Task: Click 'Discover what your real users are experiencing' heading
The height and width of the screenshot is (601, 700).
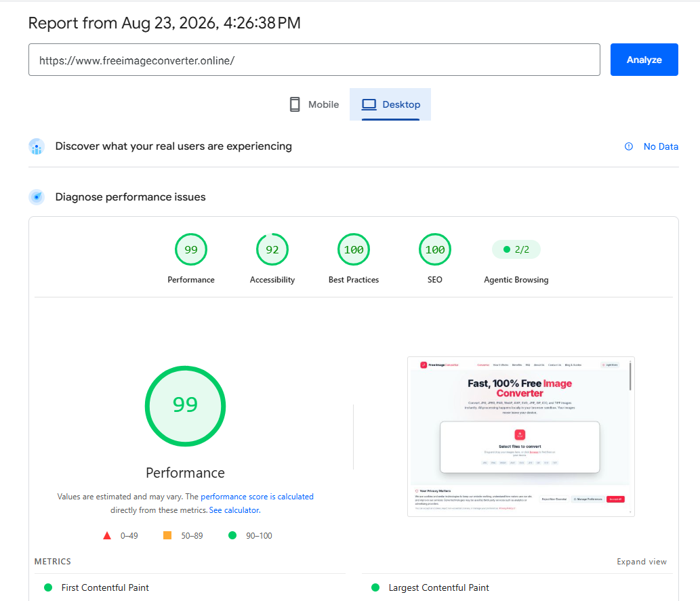Action: tap(173, 146)
